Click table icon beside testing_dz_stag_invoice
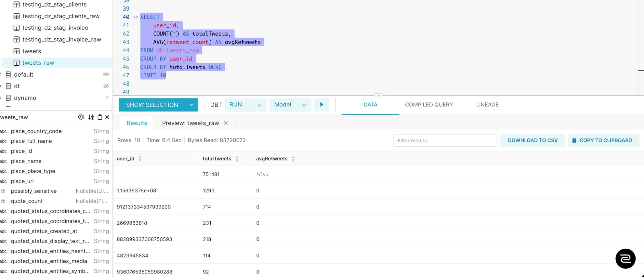The width and height of the screenshot is (644, 277). point(16,28)
